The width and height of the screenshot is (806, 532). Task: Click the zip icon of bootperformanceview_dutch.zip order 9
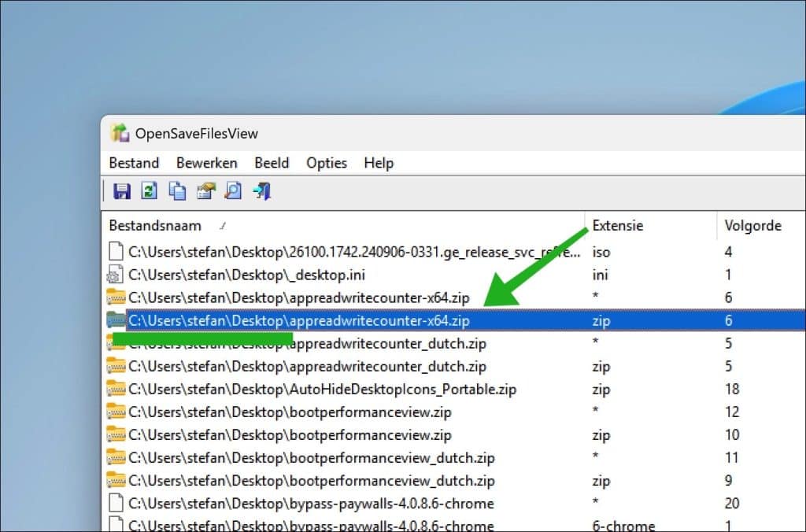[x=116, y=480]
